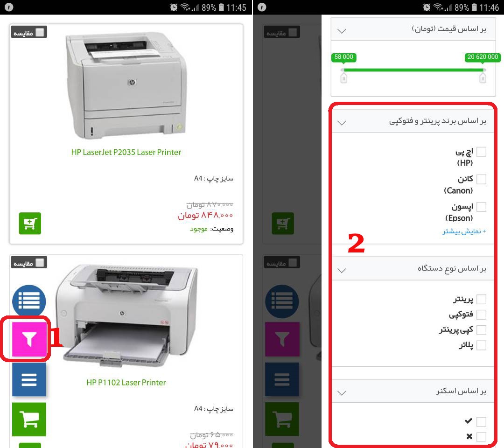The height and width of the screenshot is (448, 504).
Task: Check the Canon brand checkbox
Action: point(481,179)
